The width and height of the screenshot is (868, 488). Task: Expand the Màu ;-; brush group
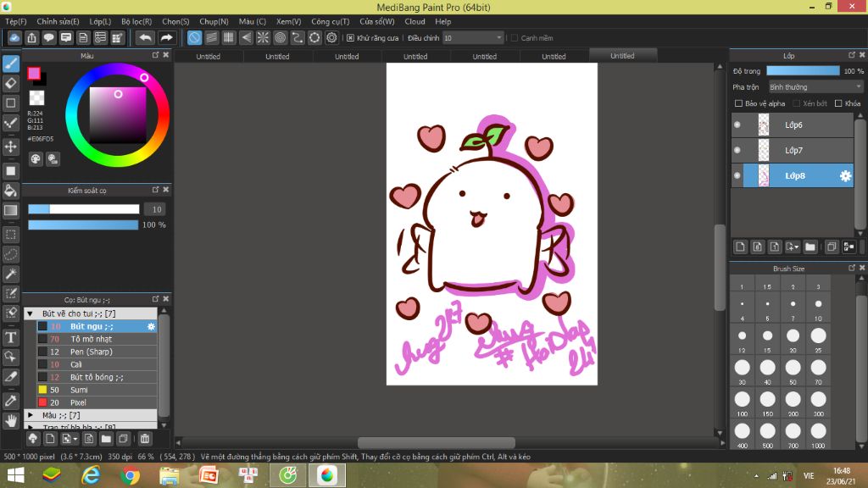31,415
